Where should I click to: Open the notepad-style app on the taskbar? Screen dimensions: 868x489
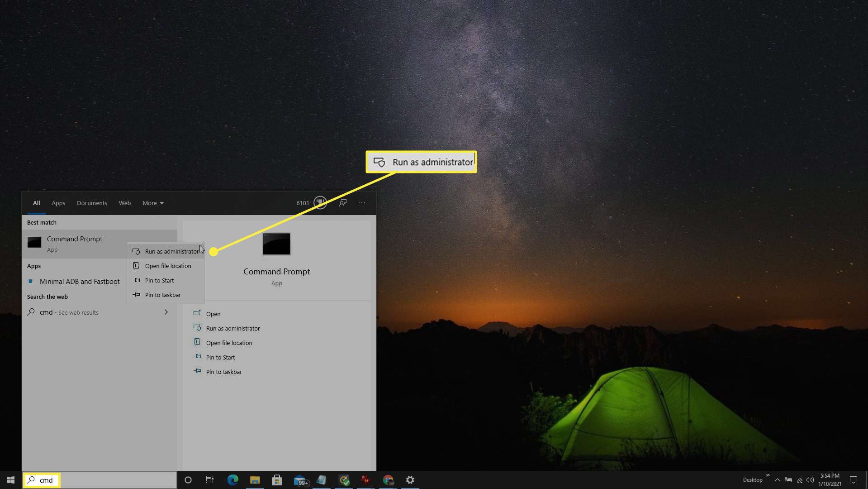pos(322,480)
